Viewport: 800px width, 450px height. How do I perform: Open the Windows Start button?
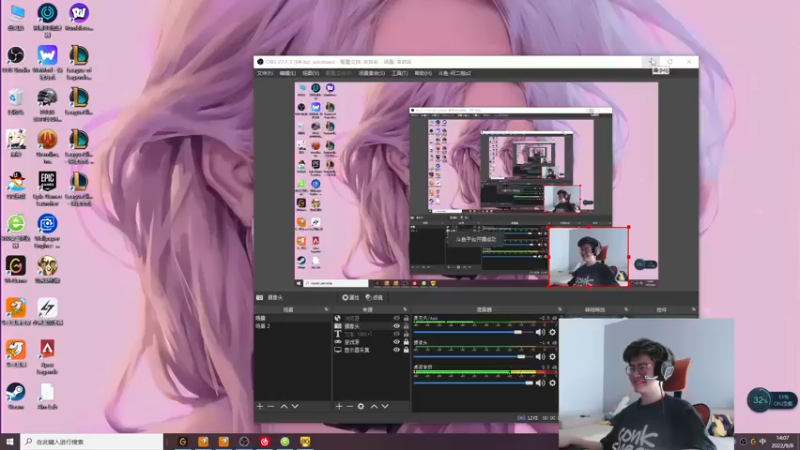(x=10, y=441)
